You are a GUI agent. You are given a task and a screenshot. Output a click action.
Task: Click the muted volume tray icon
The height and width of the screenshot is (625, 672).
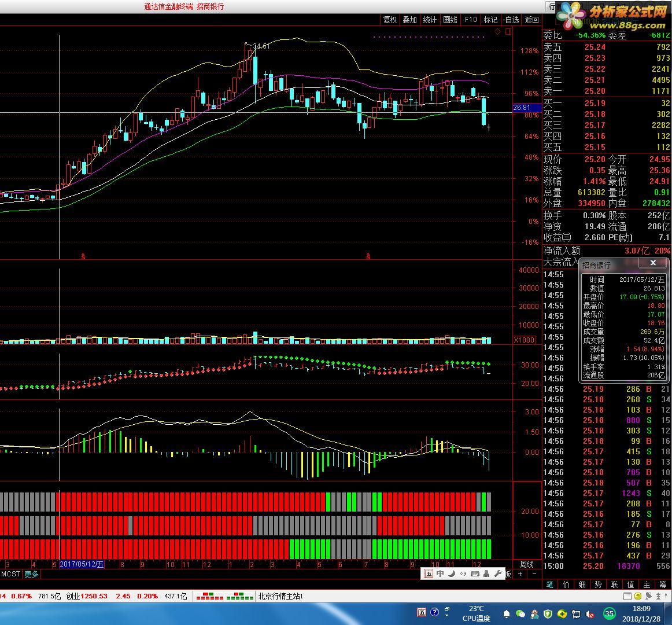(590, 614)
